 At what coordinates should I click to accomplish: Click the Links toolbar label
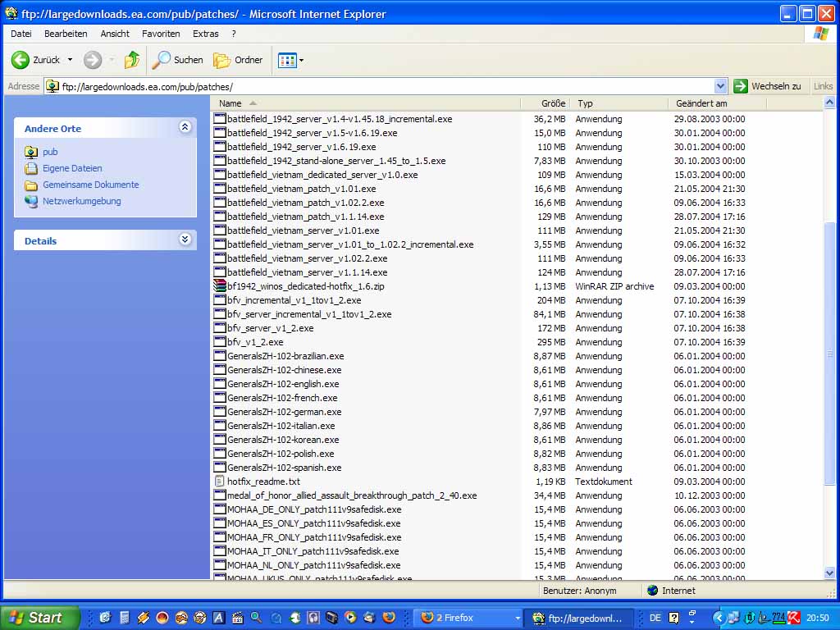pos(823,86)
